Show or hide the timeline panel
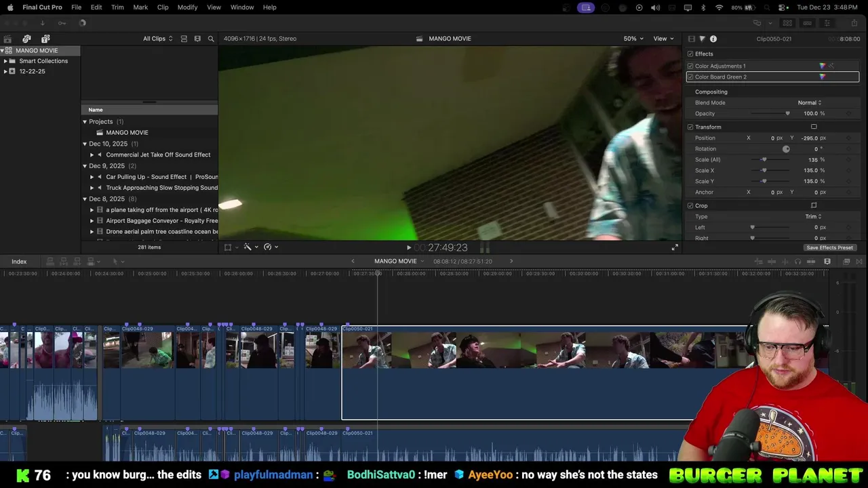 [807, 23]
